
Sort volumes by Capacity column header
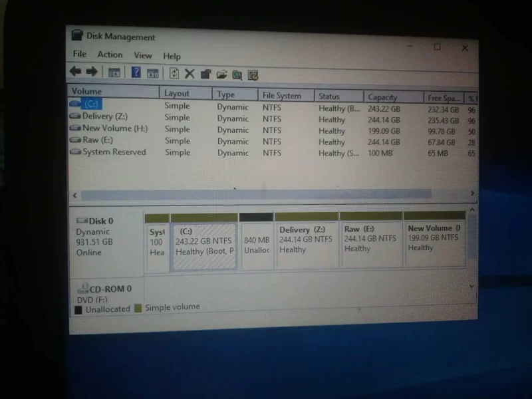point(382,97)
